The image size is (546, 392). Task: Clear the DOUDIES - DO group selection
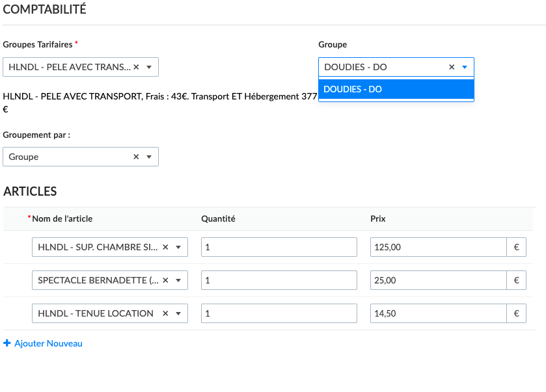point(452,67)
